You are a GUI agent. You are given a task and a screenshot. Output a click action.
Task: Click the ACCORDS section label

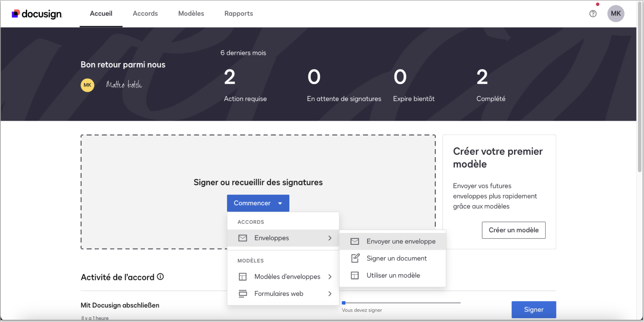click(251, 222)
